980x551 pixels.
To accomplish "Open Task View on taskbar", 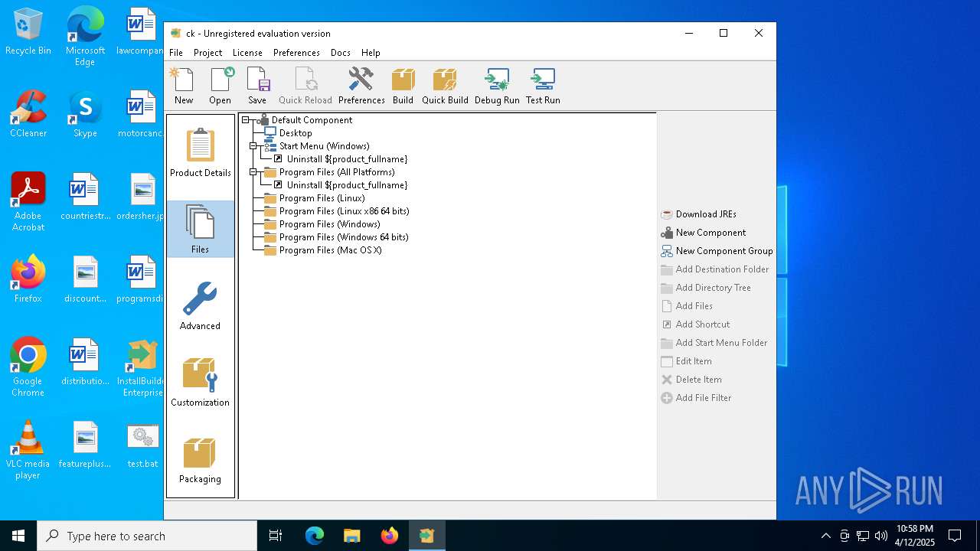I will pos(276,536).
